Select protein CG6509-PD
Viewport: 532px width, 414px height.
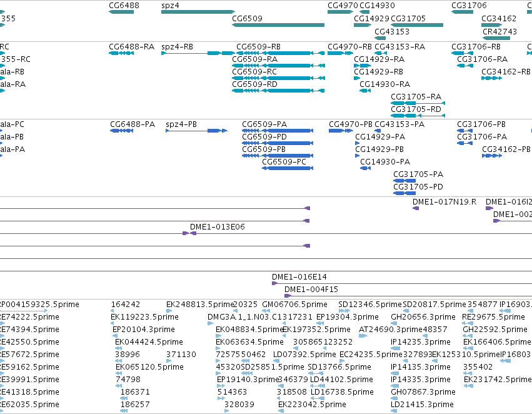point(278,143)
